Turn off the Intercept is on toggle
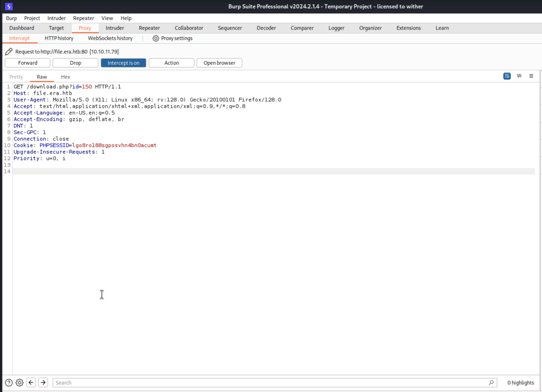The width and height of the screenshot is (542, 392). click(x=123, y=63)
